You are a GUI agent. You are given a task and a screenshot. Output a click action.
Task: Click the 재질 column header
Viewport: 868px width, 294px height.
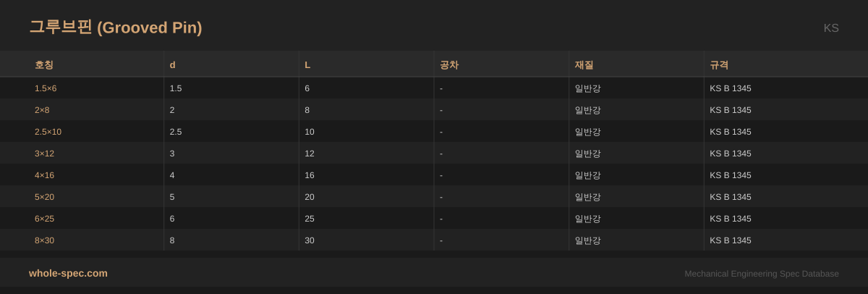[x=584, y=64]
